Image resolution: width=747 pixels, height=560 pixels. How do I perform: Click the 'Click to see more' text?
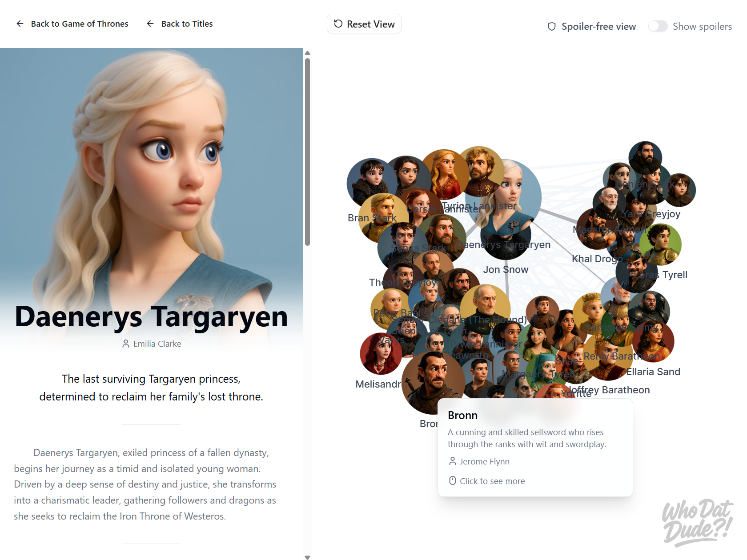[492, 481]
